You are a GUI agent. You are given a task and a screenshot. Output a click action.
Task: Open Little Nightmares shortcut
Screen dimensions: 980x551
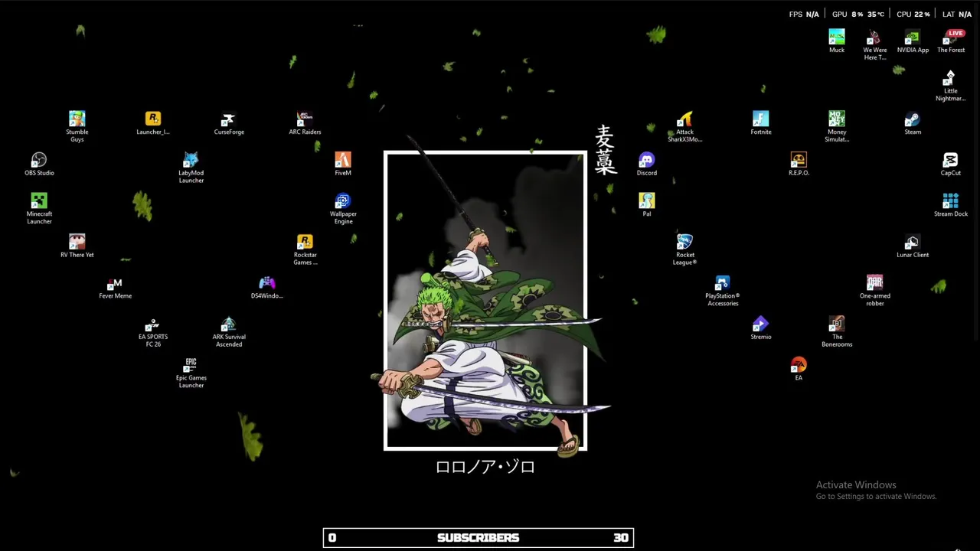point(950,86)
